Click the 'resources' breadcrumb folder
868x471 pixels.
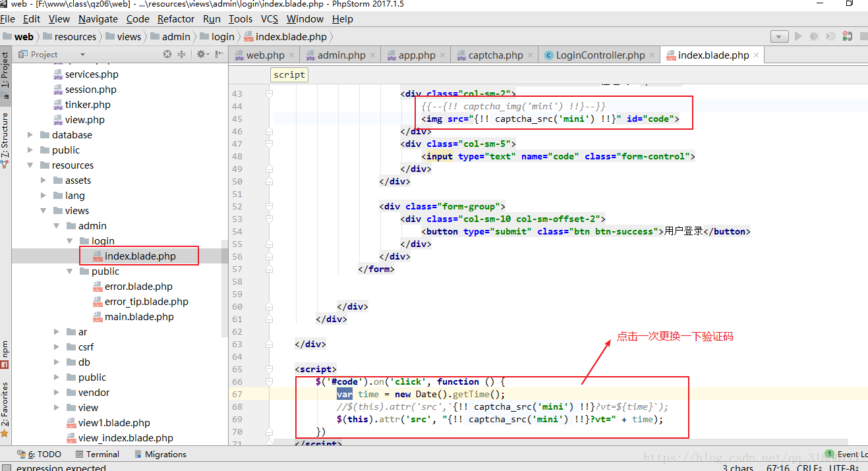69,37
